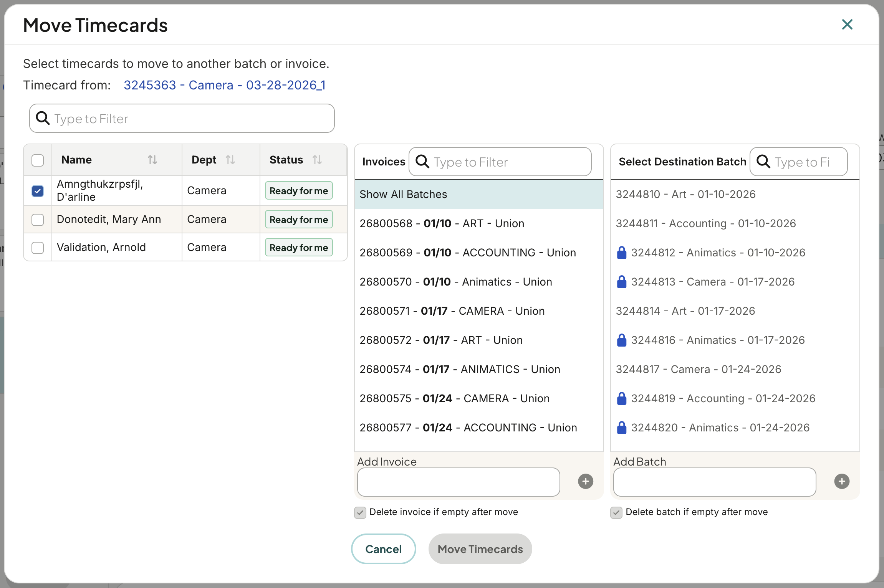Select invoice 26800574 ANIMATICS Union
Viewport: 884px width, 588px height.
click(x=479, y=369)
